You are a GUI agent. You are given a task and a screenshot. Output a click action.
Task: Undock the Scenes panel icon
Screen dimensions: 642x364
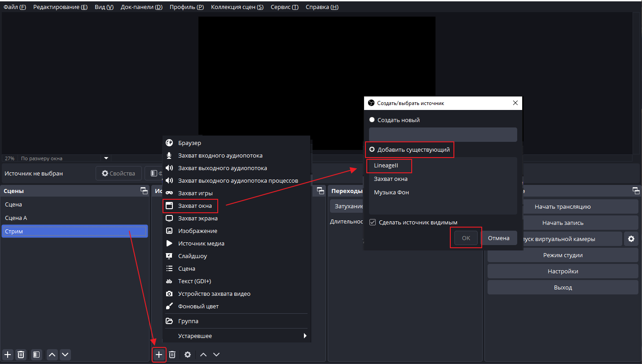(x=144, y=191)
